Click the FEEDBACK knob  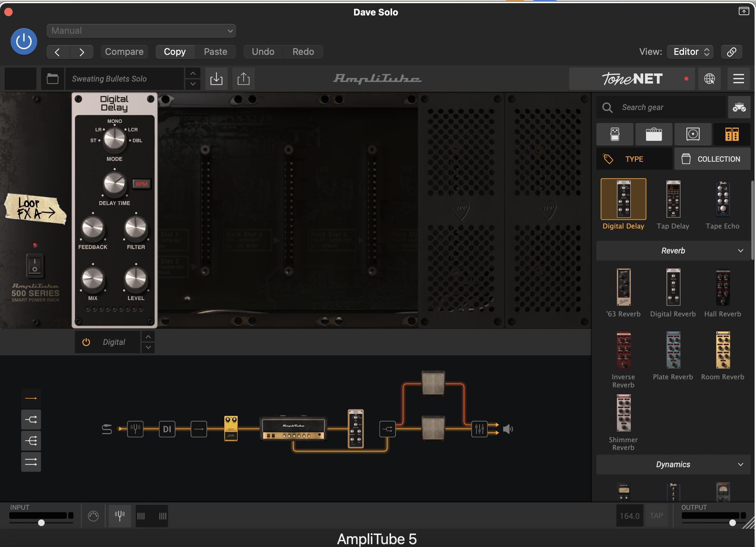pos(93,228)
